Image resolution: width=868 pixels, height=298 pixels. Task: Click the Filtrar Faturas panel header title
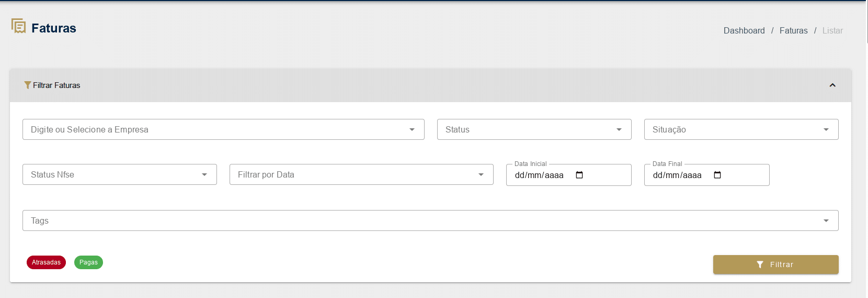coord(56,85)
